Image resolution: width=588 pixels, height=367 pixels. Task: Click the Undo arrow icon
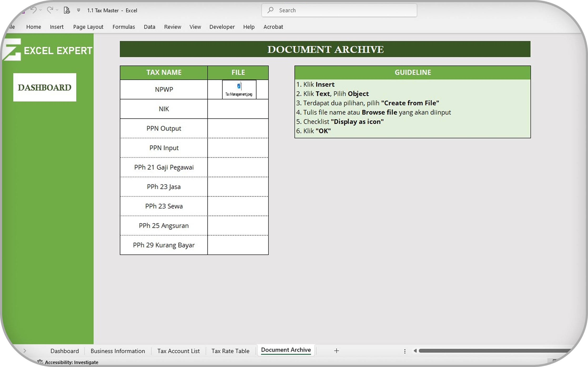[33, 10]
